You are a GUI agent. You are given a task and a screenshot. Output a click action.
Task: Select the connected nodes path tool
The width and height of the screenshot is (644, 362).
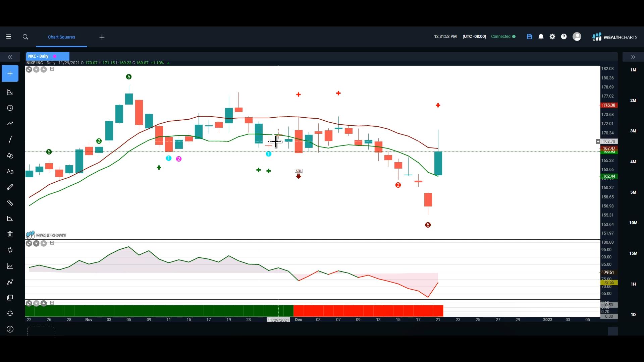point(10,282)
